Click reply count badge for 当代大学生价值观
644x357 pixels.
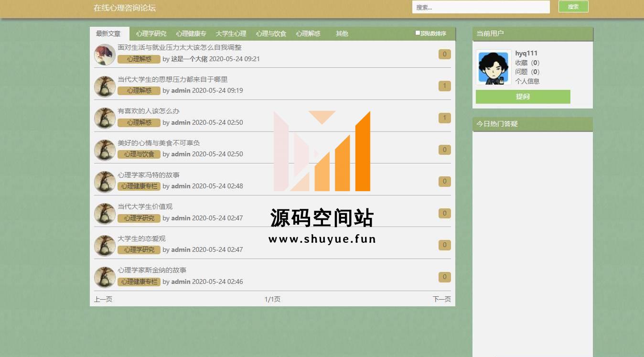tap(444, 213)
